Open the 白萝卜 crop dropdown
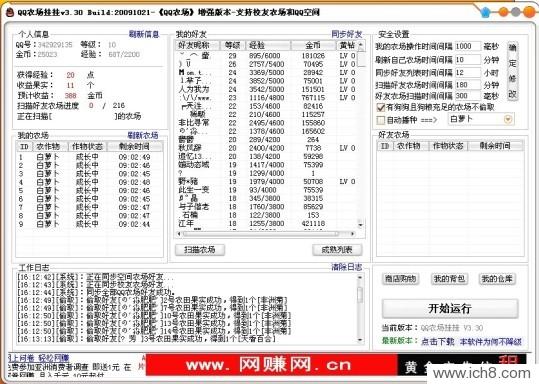The width and height of the screenshot is (539, 384). (508, 119)
